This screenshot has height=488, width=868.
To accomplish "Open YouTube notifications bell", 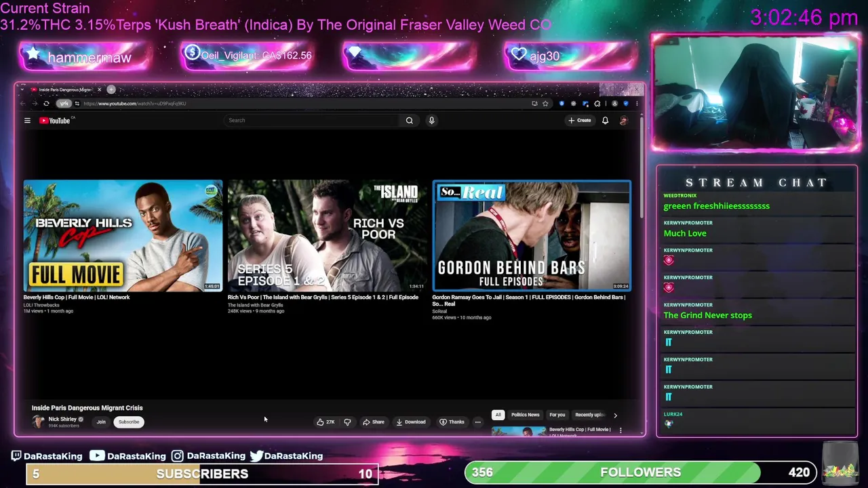I will click(605, 121).
